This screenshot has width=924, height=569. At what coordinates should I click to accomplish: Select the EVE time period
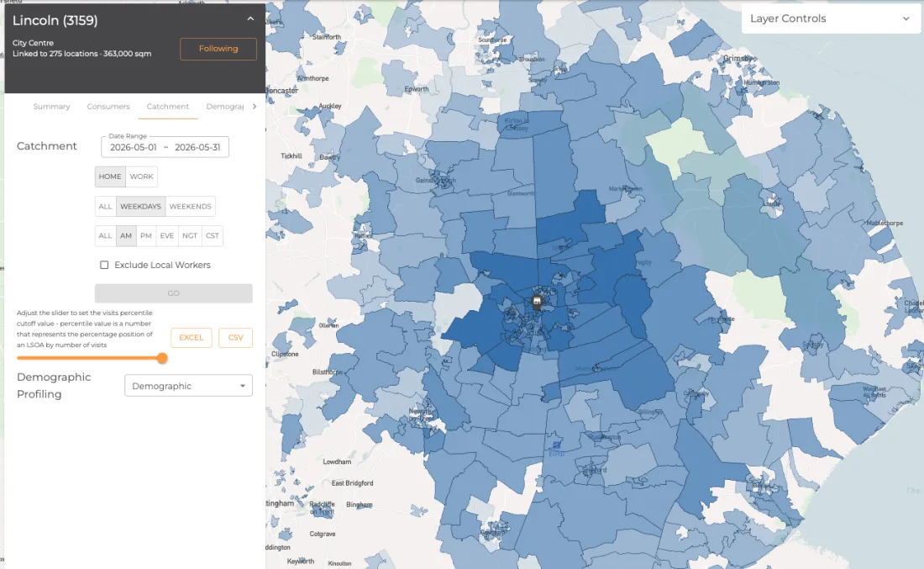[167, 236]
